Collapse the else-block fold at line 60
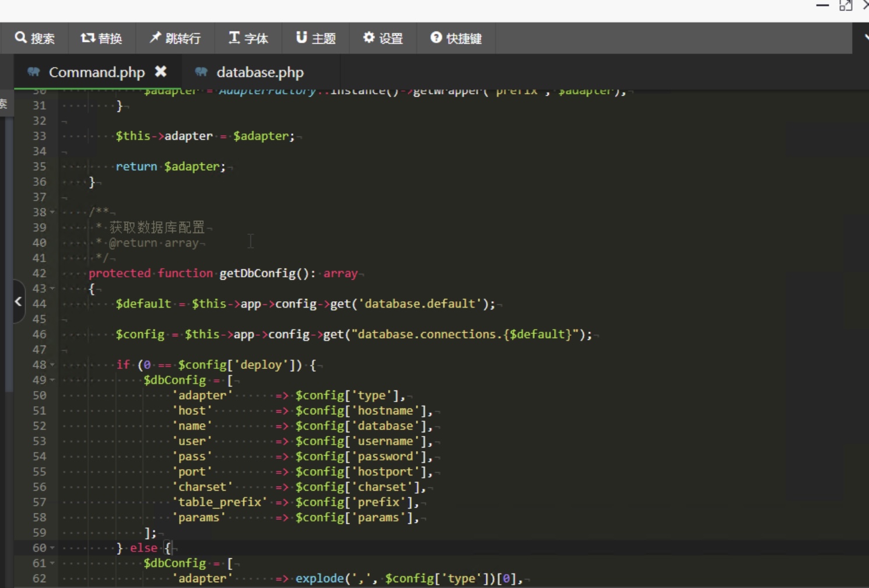Image resolution: width=869 pixels, height=588 pixels. pyautogui.click(x=51, y=548)
